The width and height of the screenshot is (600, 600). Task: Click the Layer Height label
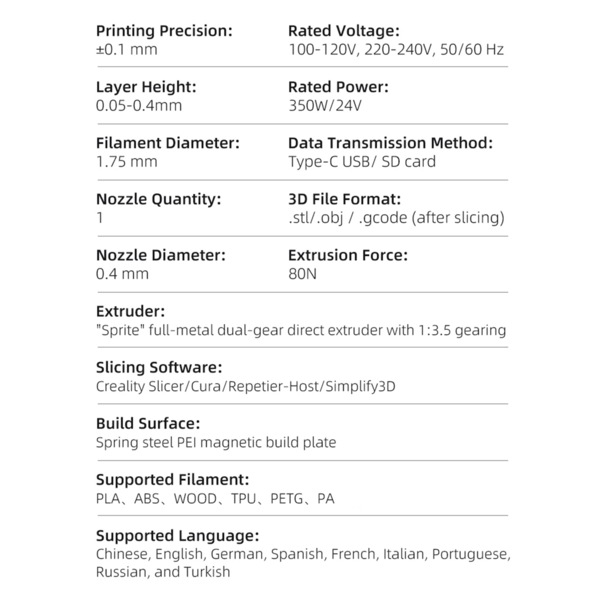[x=146, y=87]
